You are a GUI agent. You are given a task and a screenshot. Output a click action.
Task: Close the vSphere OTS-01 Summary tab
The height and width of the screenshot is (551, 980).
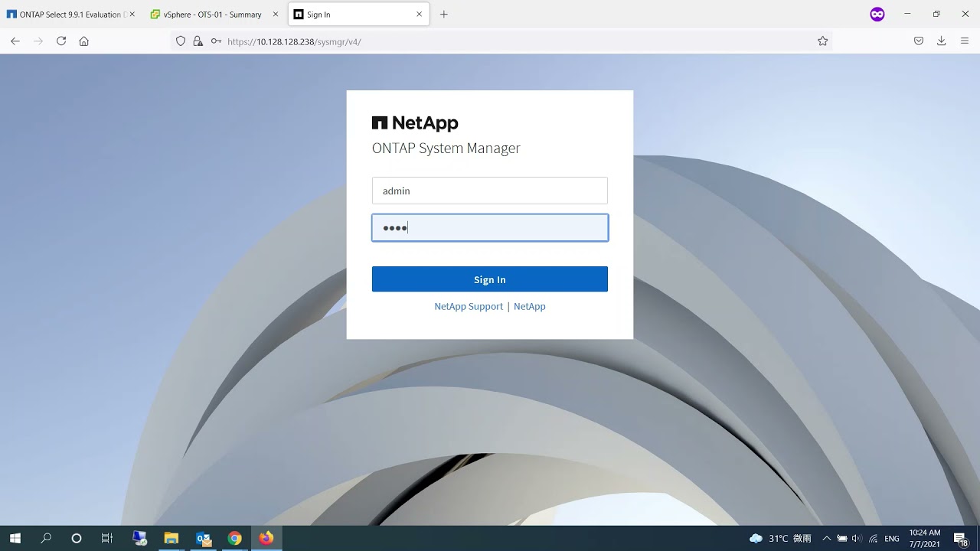coord(276,15)
